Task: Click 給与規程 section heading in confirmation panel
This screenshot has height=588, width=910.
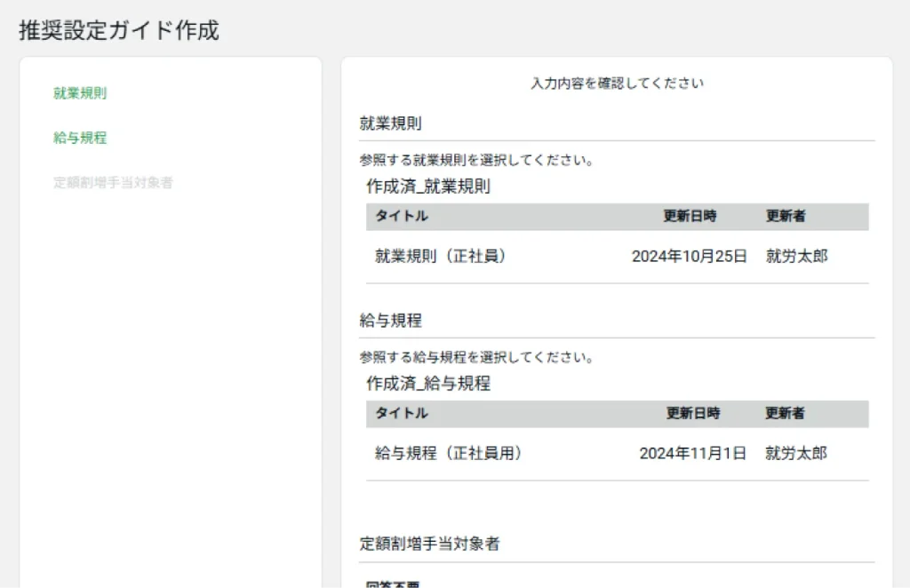Action: (390, 321)
